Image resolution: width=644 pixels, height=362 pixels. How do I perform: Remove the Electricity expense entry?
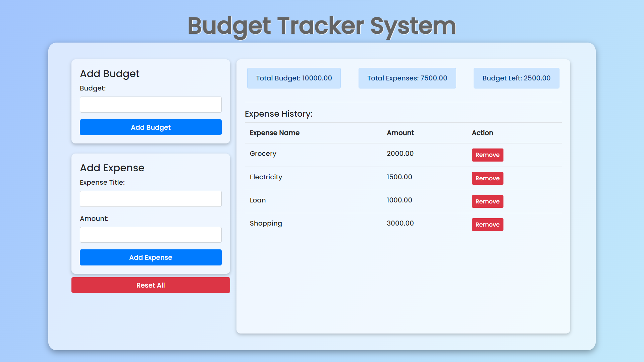487,178
